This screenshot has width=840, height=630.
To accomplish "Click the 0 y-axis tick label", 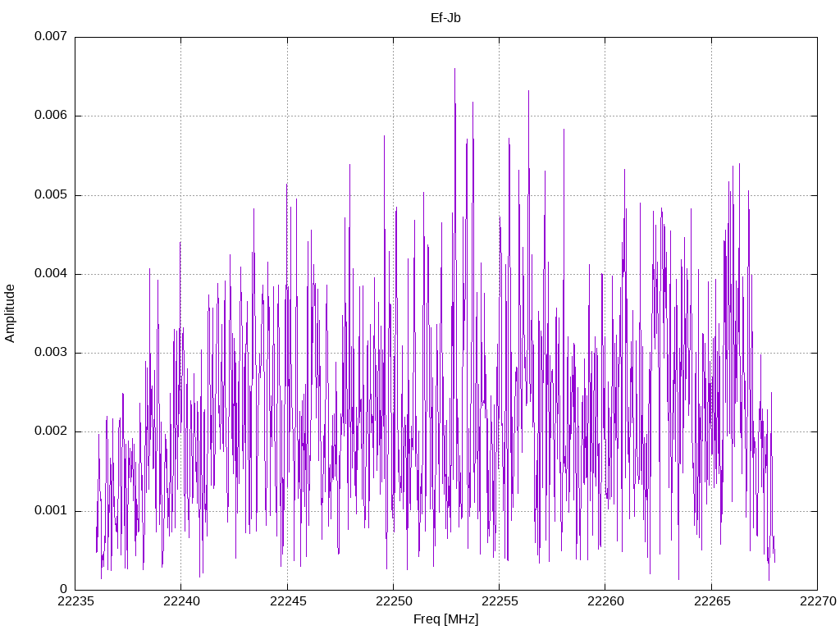I will point(64,589).
